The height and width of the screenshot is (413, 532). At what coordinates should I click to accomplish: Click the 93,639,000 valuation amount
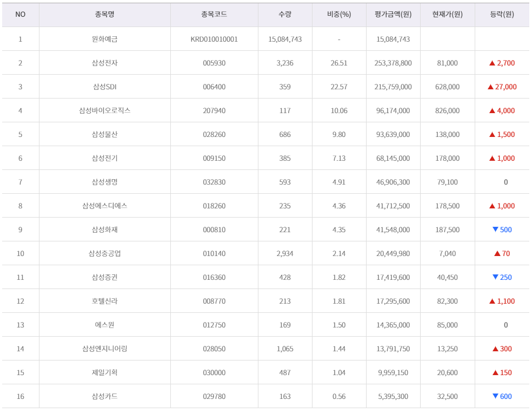click(393, 134)
